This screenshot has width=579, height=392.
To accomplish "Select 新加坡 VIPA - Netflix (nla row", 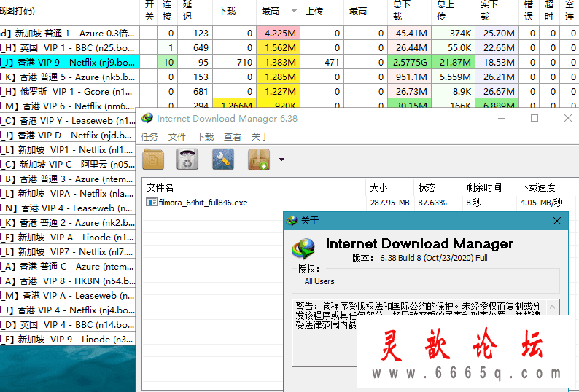I will (68, 193).
